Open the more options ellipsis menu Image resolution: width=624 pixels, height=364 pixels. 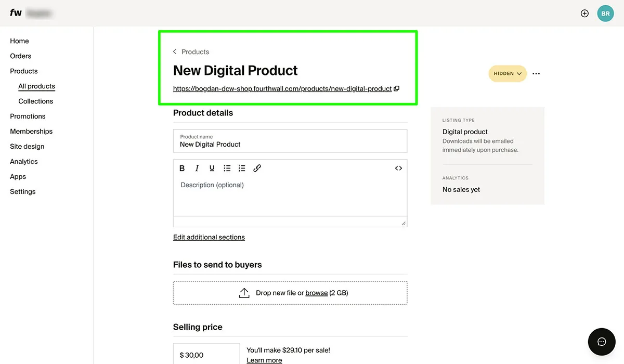(x=536, y=73)
